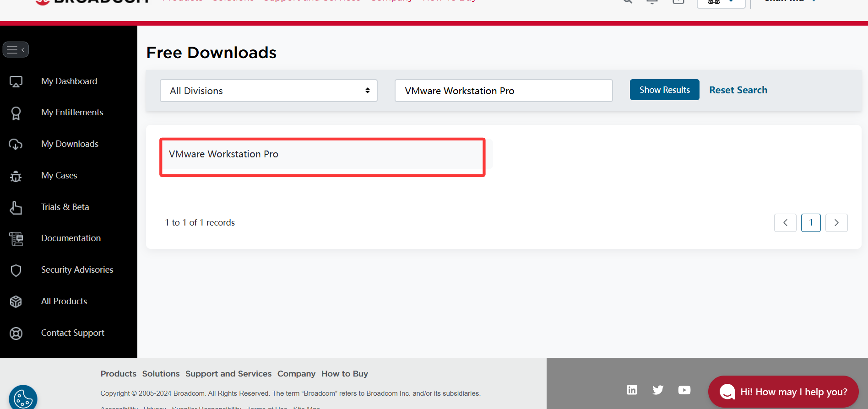Collapse the sidebar with hamburger toggle
Screen dimensions: 868x409
[16, 49]
